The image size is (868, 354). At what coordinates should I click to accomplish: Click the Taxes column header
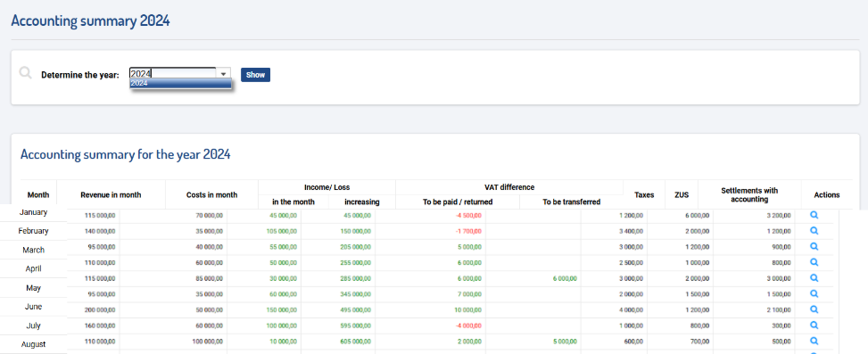644,194
